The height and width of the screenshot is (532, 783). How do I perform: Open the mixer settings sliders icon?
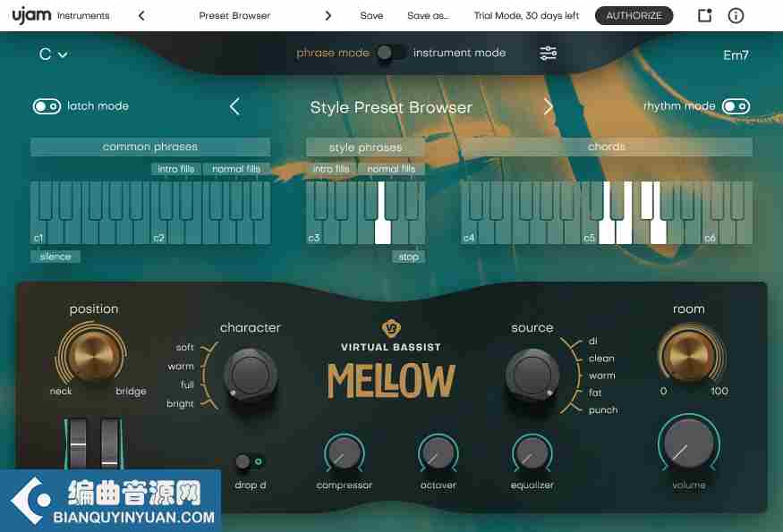coord(548,53)
